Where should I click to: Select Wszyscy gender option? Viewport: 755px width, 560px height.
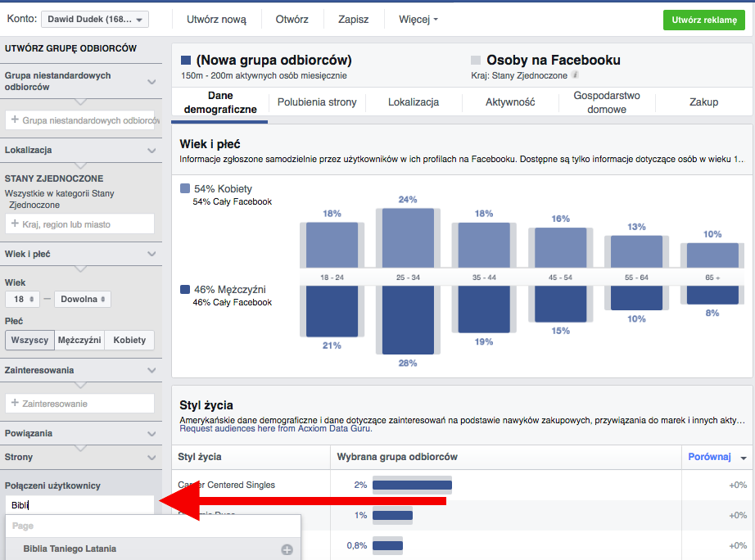click(x=29, y=341)
